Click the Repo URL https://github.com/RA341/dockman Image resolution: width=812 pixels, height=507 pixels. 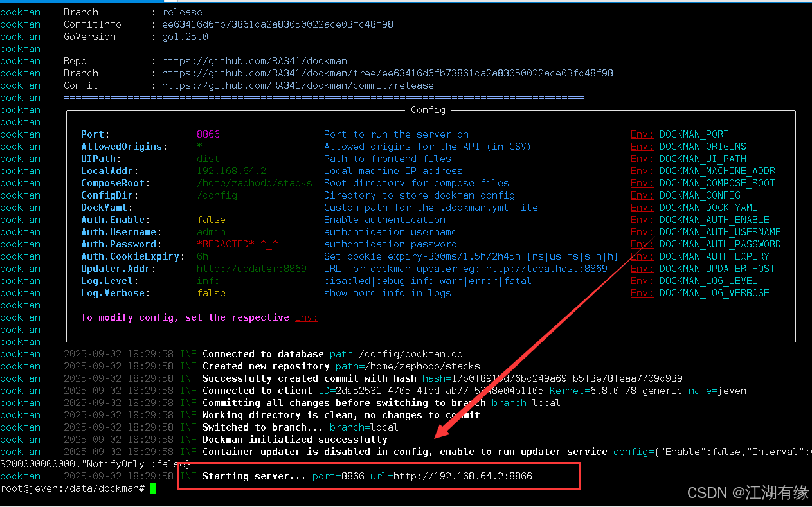click(x=254, y=61)
